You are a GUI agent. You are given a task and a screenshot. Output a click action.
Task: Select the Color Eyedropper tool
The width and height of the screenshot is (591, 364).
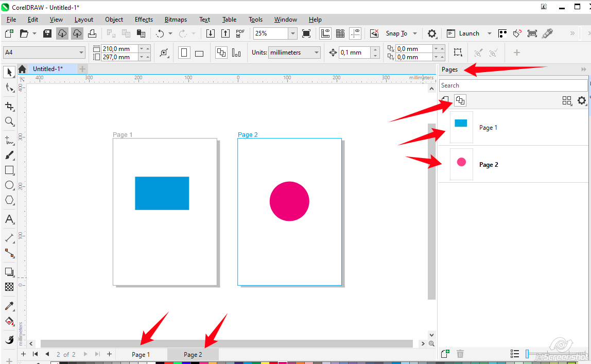[x=9, y=306]
